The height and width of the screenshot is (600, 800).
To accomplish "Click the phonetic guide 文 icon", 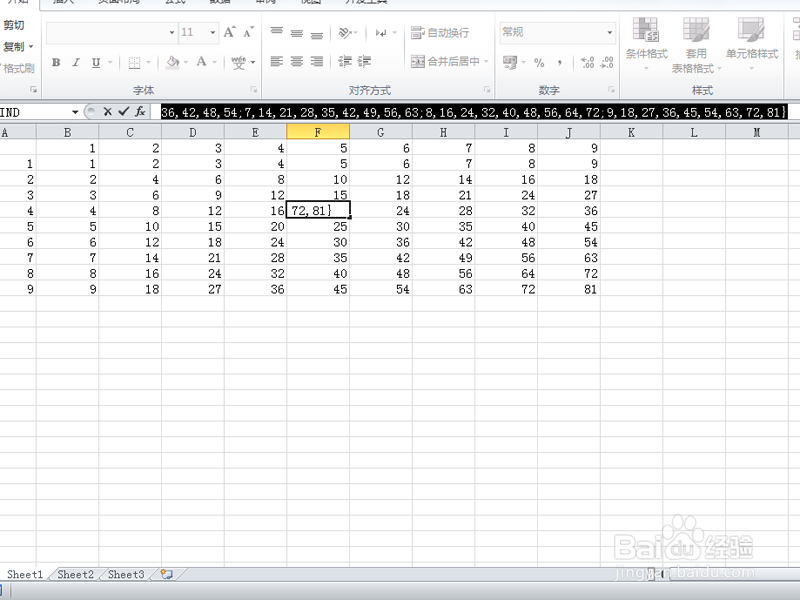I will coord(238,62).
